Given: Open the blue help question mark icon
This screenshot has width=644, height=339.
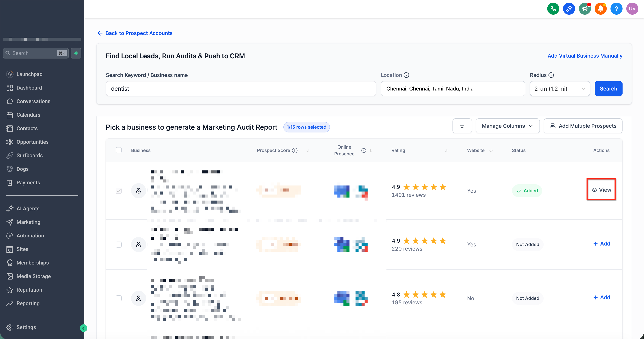Looking at the screenshot, I should pyautogui.click(x=616, y=9).
